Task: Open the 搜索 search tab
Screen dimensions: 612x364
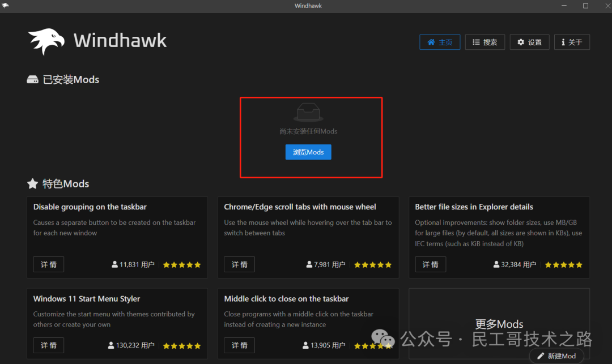Action: [x=484, y=42]
